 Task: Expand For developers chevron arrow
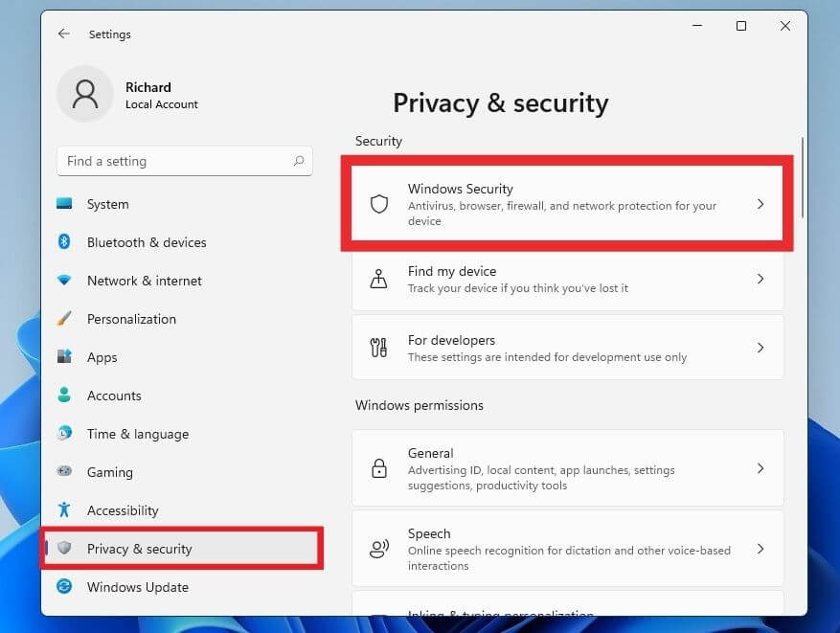point(761,348)
